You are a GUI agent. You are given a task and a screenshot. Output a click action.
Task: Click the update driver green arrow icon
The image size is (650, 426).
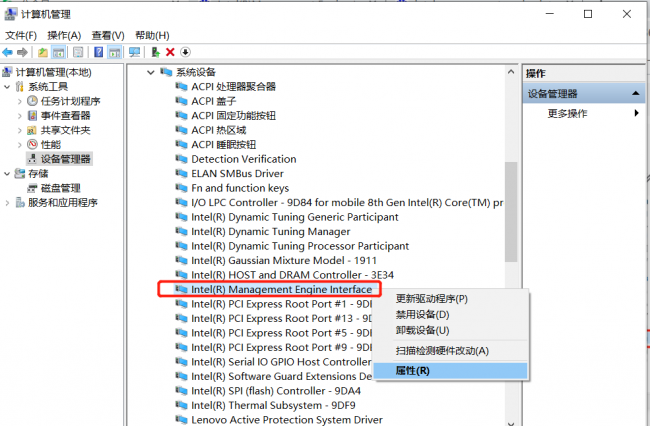pyautogui.click(x=155, y=52)
